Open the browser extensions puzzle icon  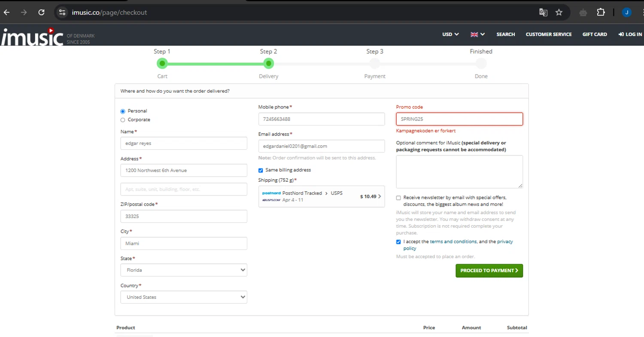(x=601, y=12)
